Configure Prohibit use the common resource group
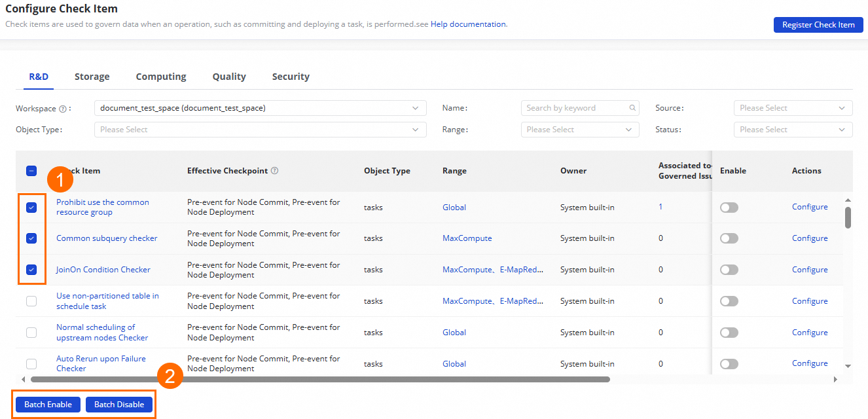This screenshot has width=868, height=419. coord(810,207)
